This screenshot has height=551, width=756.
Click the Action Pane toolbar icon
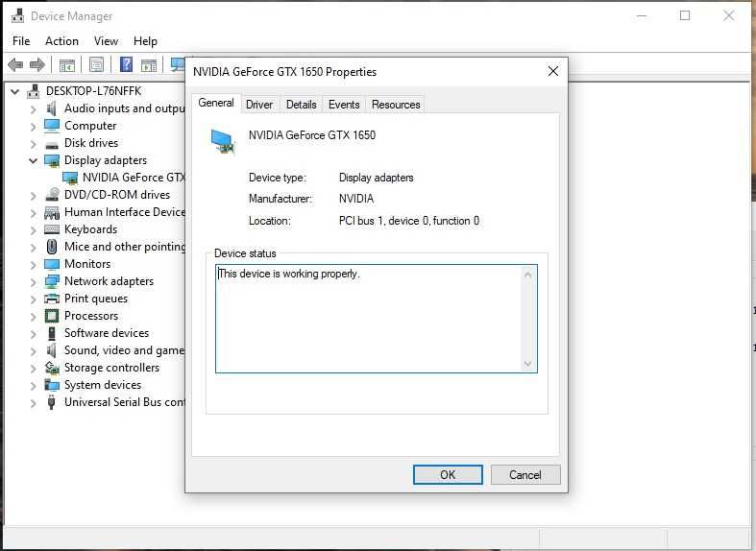click(149, 64)
